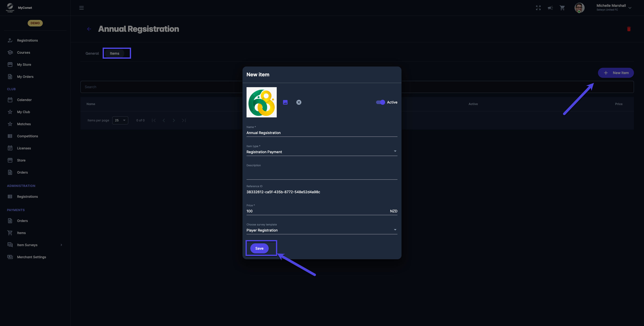Switch to the Items tab
The width and height of the screenshot is (644, 326).
(114, 53)
